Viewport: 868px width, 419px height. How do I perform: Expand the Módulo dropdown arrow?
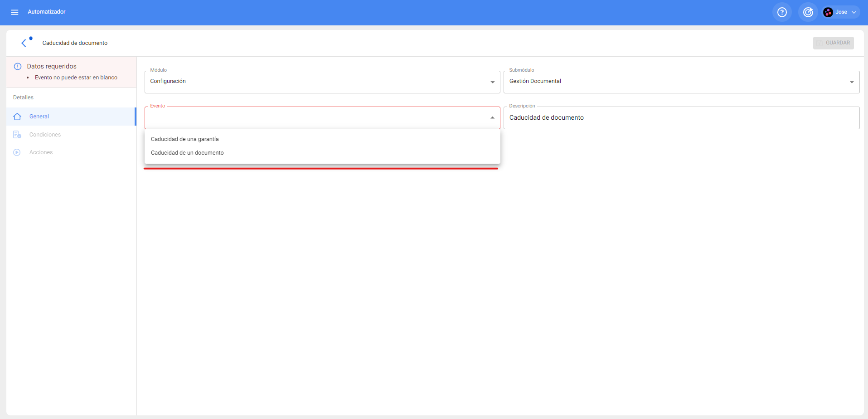492,82
